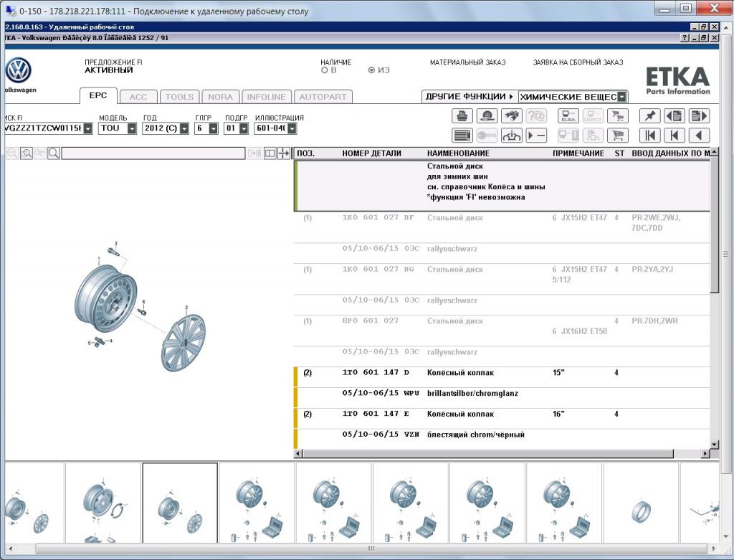
Task: Select the steel wheel with snap ring thumbnail
Action: (x=103, y=503)
